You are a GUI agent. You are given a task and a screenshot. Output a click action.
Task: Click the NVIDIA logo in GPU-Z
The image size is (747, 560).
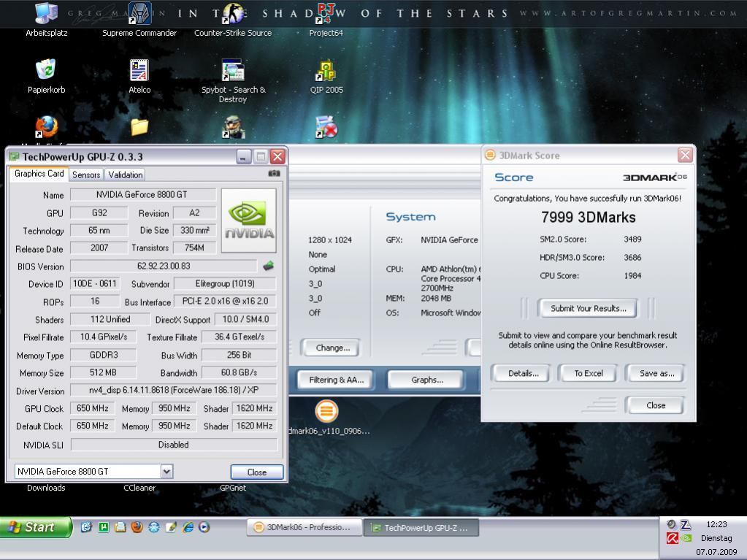point(249,220)
